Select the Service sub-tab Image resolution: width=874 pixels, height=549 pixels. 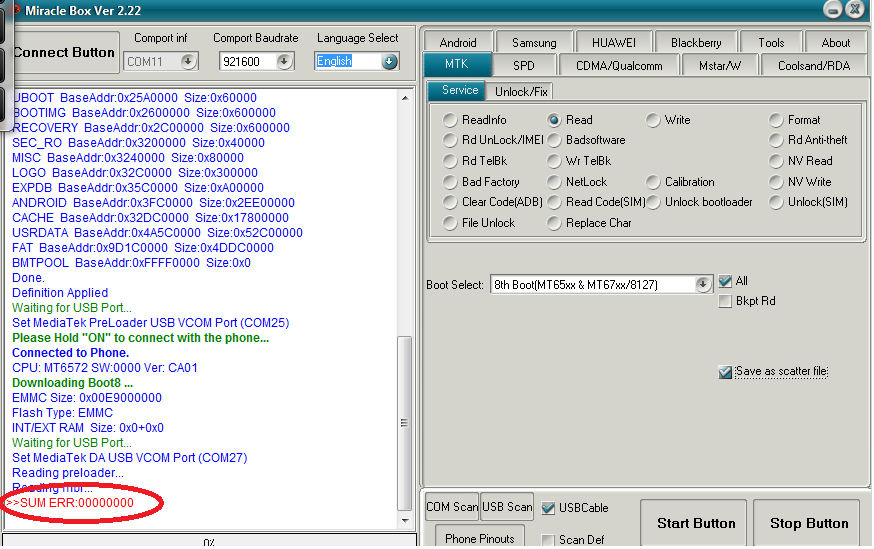tap(457, 90)
